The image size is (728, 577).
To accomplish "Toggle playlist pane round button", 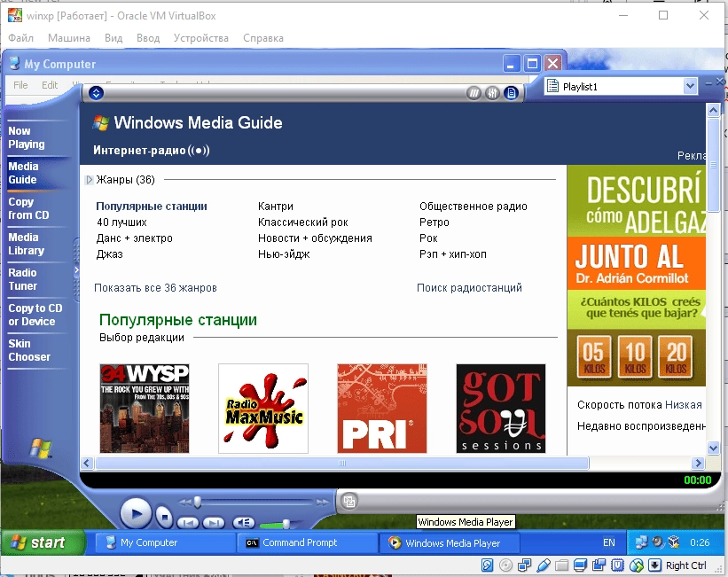I will (511, 93).
